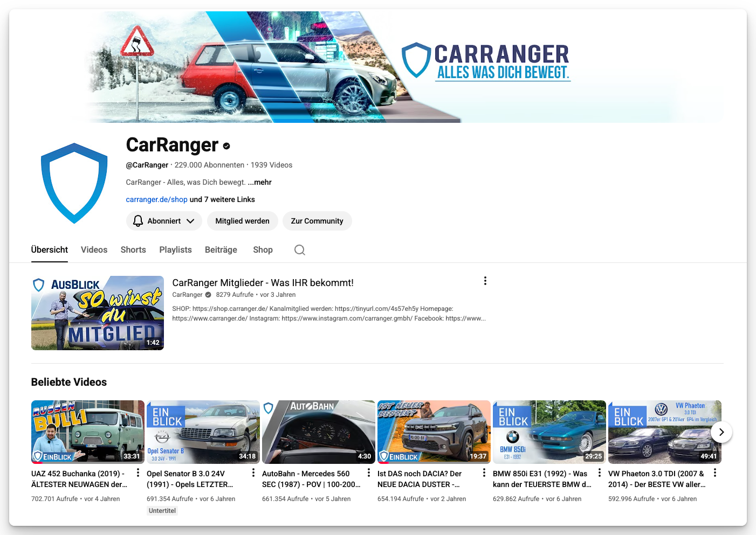This screenshot has width=756, height=535.
Task: Open the 'Ist DAS noch DACIA?' title
Action: click(x=420, y=479)
